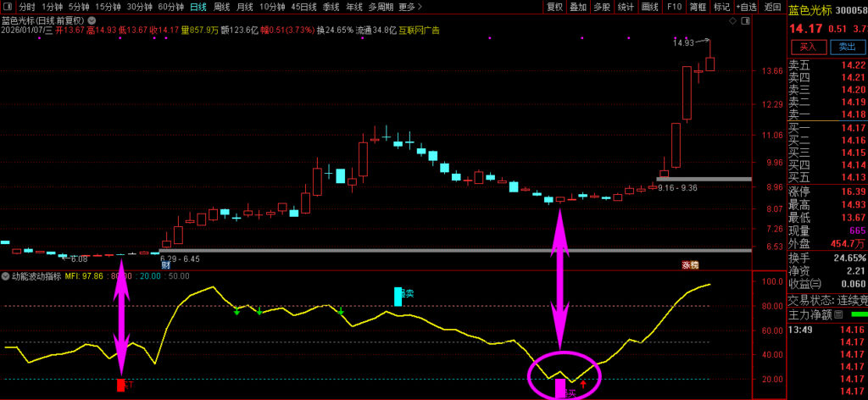Click the gear icon beside 动能波动指标
The height and width of the screenshot is (400, 868).
5,276
